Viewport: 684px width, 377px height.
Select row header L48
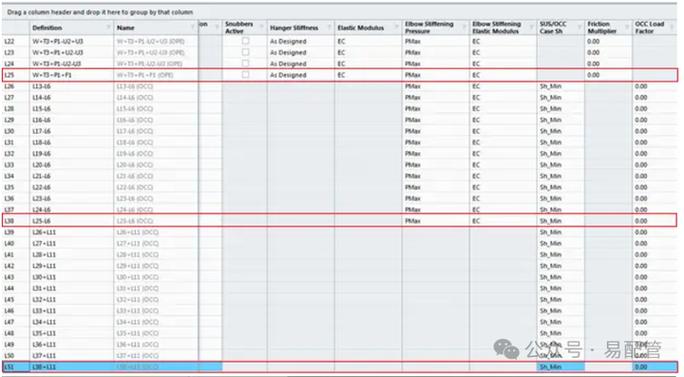click(x=16, y=333)
